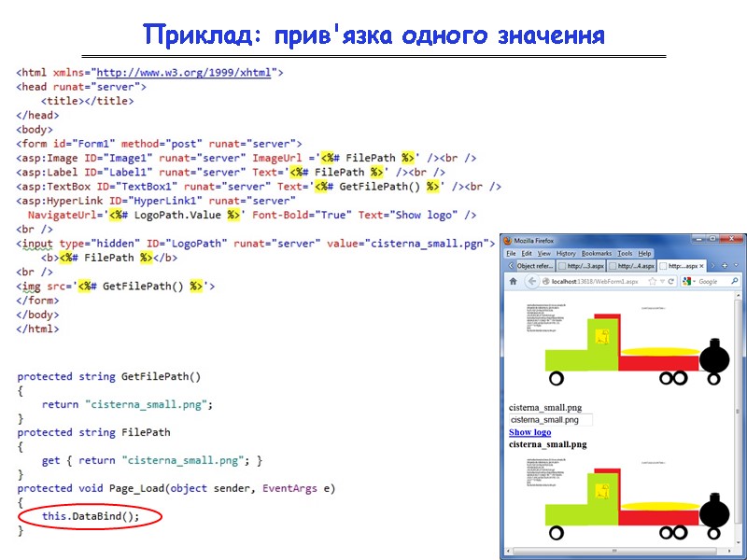Minimize the Mozilla Firefox window
Screen dimensions: 747x560
[700, 239]
